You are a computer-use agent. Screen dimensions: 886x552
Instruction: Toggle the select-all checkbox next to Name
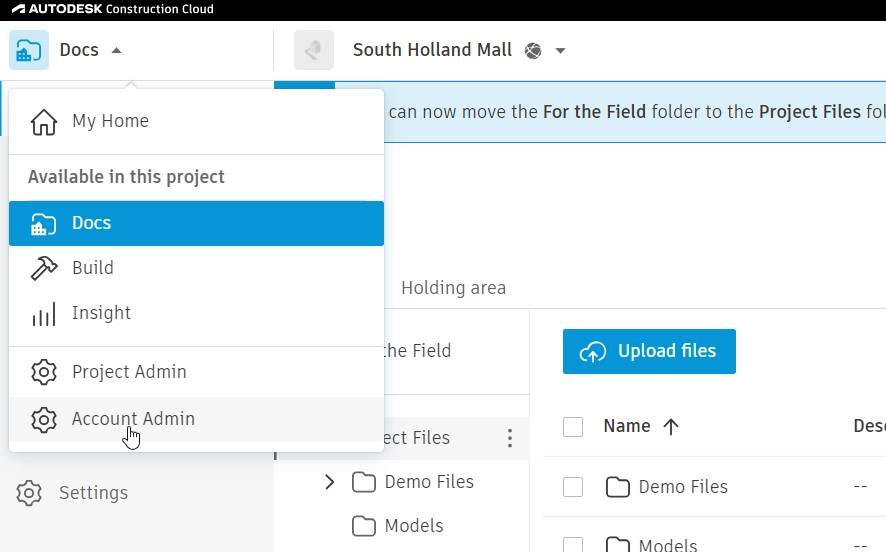tap(573, 427)
